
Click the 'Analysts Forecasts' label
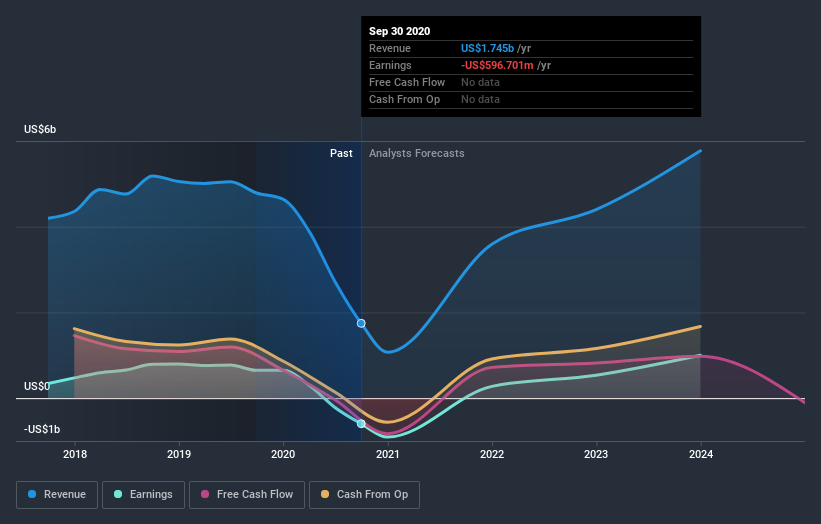[417, 153]
